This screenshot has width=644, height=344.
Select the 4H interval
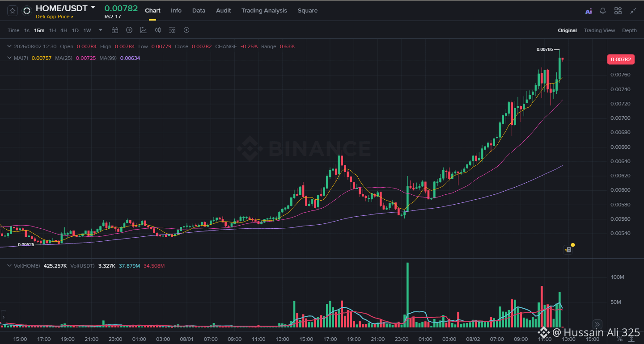click(64, 30)
